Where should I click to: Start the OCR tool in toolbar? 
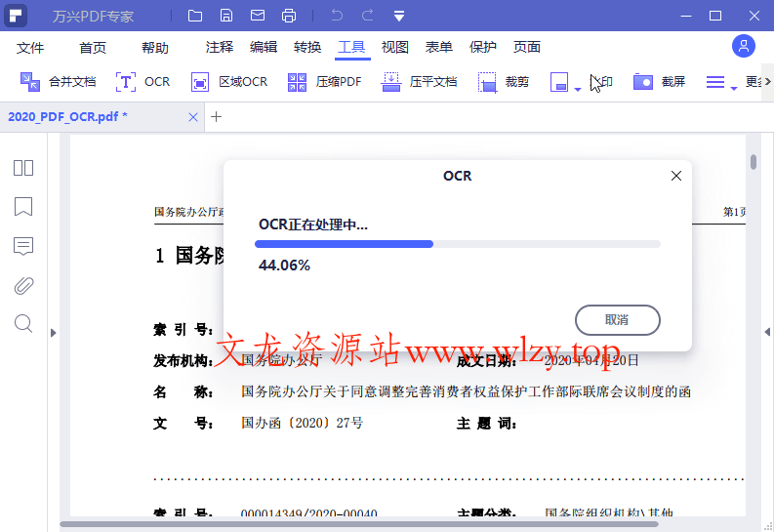pyautogui.click(x=143, y=82)
